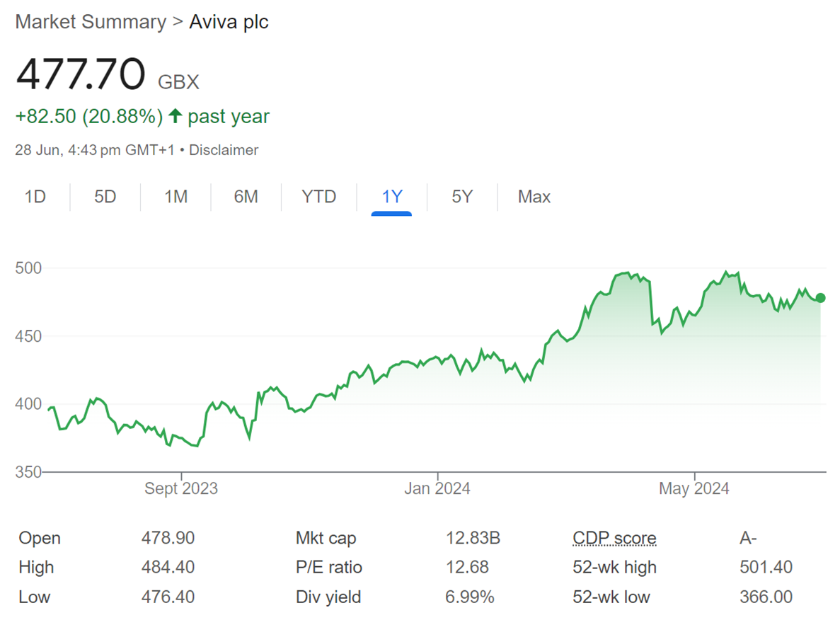Click the Mkt cap value 12.83B
Image resolution: width=840 pixels, height=620 pixels.
[x=473, y=538]
